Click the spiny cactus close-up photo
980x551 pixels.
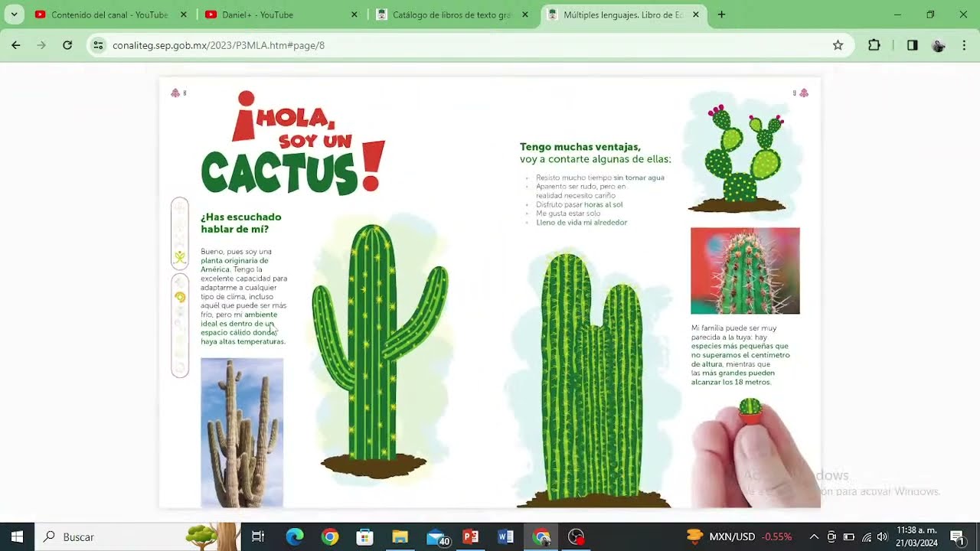745,271
